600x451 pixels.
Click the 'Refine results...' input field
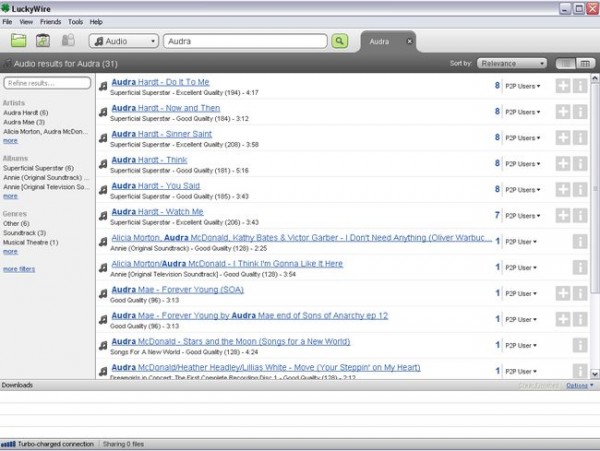[x=47, y=83]
